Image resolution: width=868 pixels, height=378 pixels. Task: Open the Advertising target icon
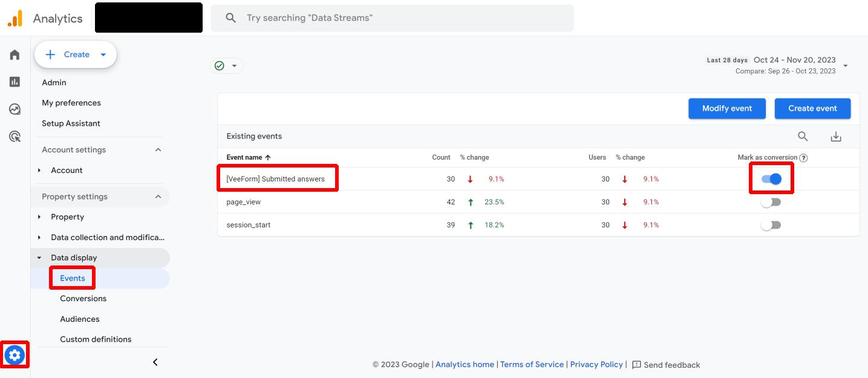tap(15, 136)
